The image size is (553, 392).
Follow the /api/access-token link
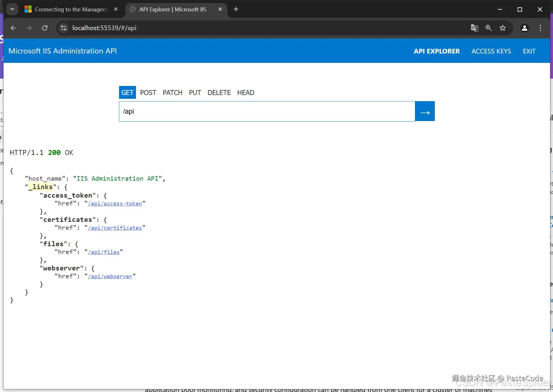pos(115,204)
